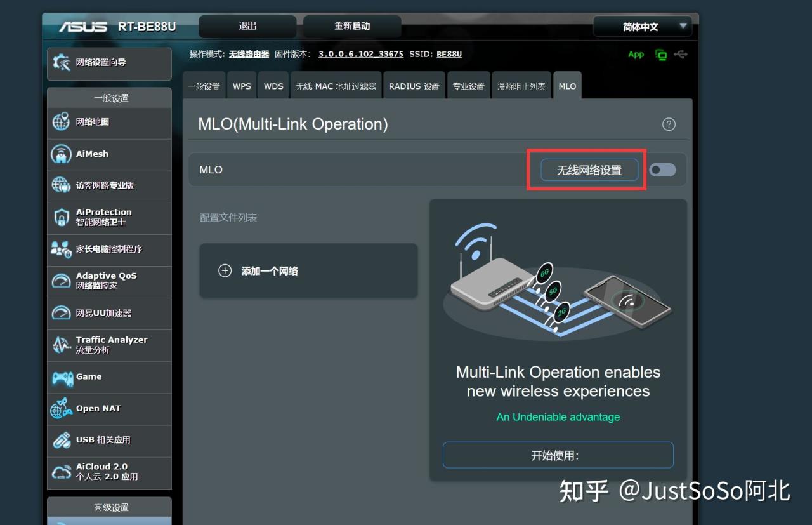Click the App link in header
The height and width of the screenshot is (525, 812).
(636, 55)
